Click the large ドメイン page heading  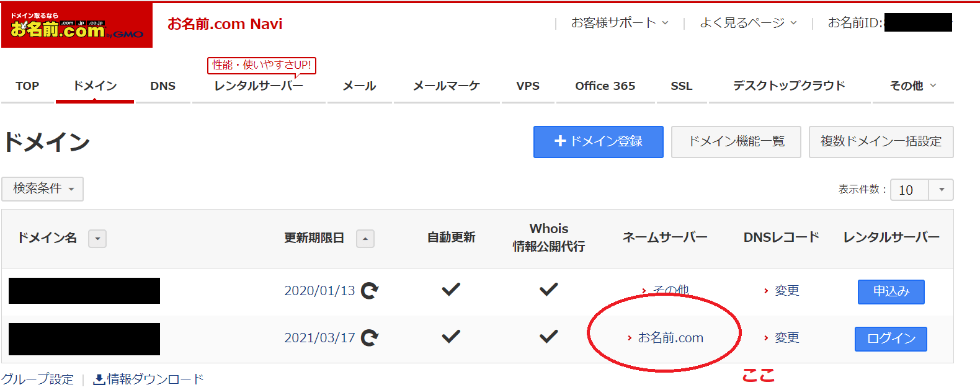47,142
